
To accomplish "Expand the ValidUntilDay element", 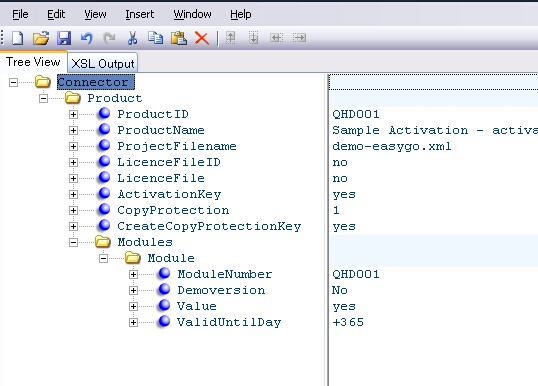I will [133, 323].
